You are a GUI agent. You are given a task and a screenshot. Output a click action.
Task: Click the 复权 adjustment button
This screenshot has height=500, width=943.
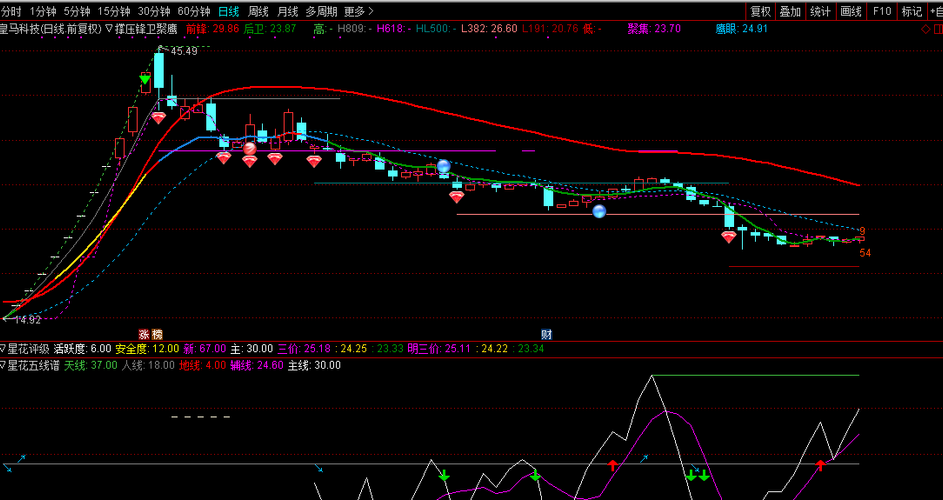[x=761, y=11]
